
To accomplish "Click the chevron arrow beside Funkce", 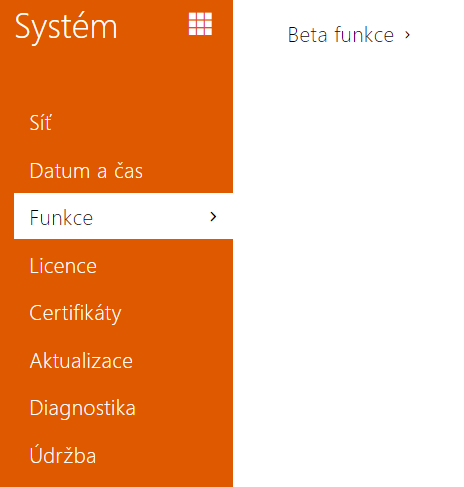I will click(213, 217).
